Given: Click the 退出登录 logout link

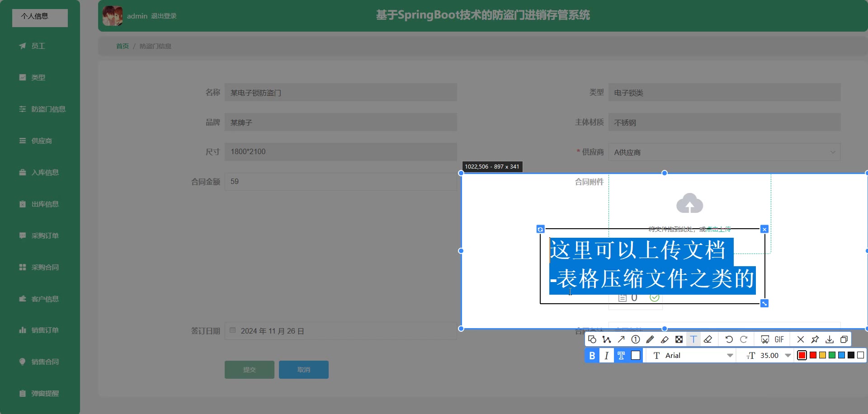Looking at the screenshot, I should 164,16.
